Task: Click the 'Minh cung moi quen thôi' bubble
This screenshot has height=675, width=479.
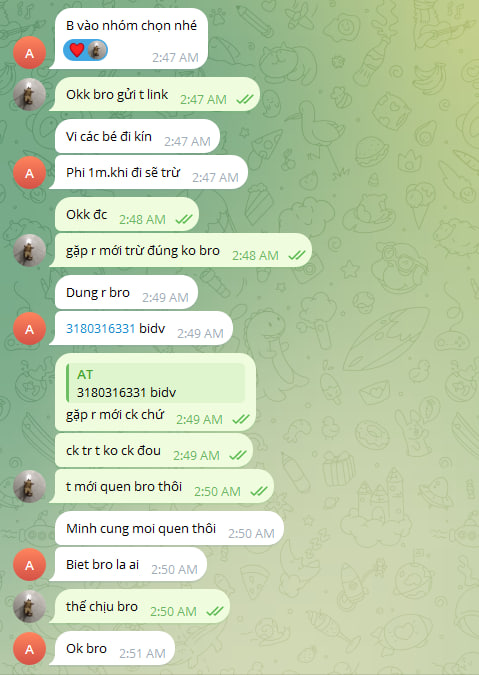Action: pos(169,528)
